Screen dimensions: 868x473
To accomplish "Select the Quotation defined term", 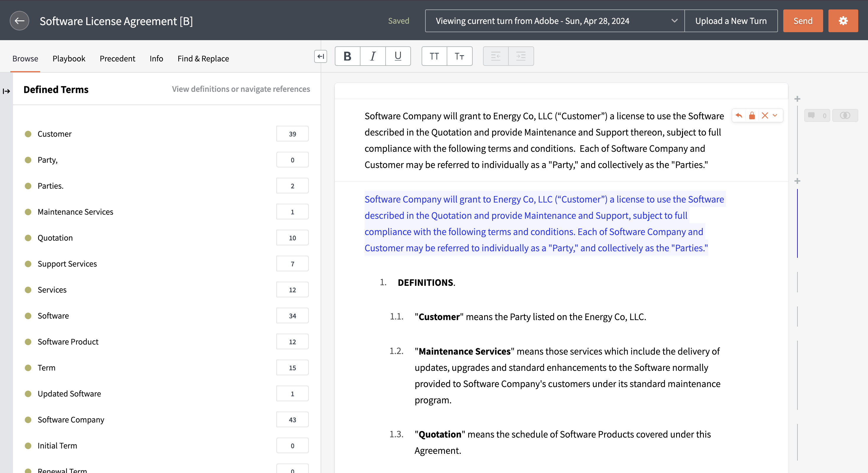I will (x=55, y=238).
